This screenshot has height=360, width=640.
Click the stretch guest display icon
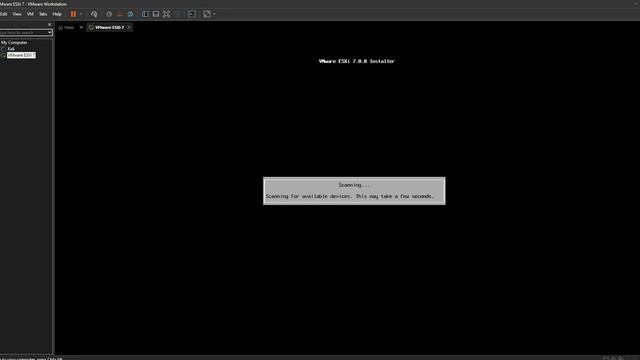[207, 14]
